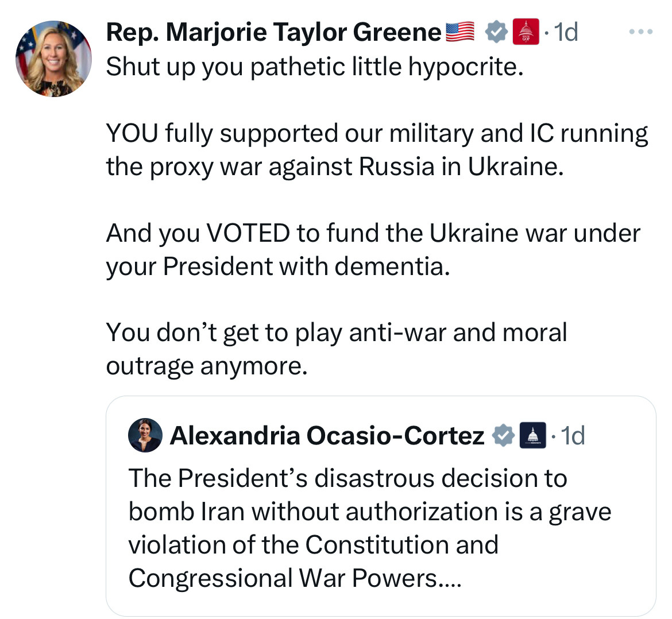Viewport: 672px width, 619px height.
Task: Click the 'You don't get to play anti-war' paragraph
Action: (x=336, y=349)
